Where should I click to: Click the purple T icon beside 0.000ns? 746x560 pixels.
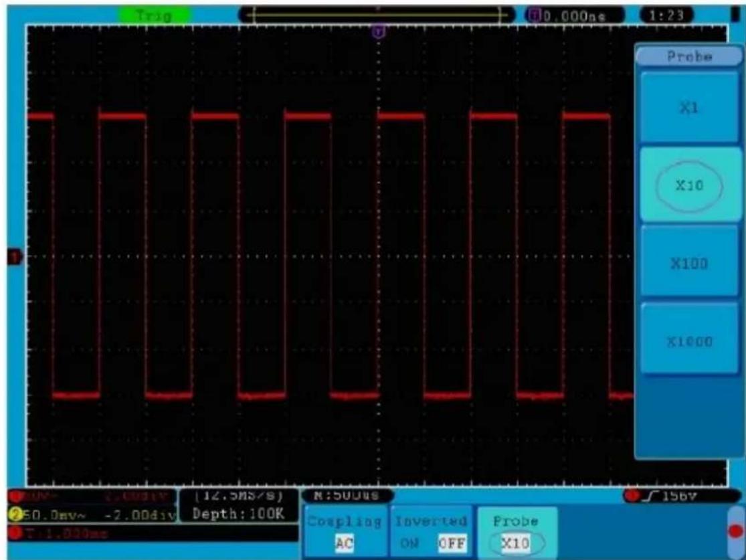[535, 15]
